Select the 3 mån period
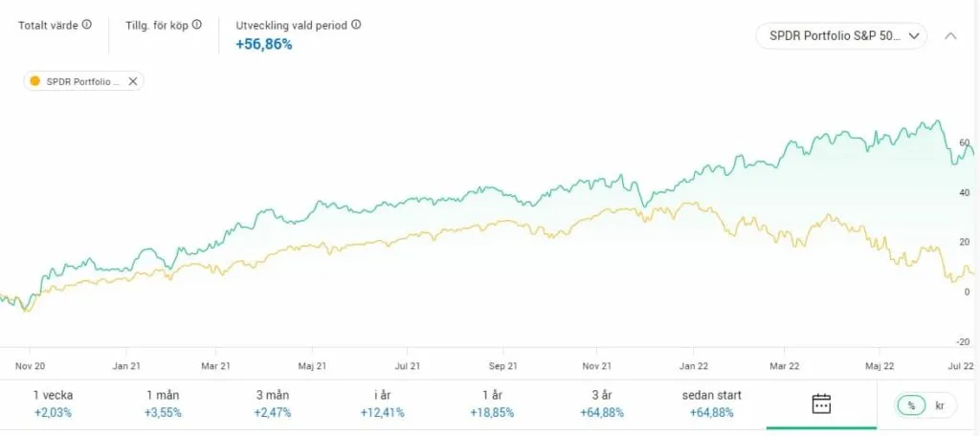Image resolution: width=980 pixels, height=436 pixels. [275, 403]
